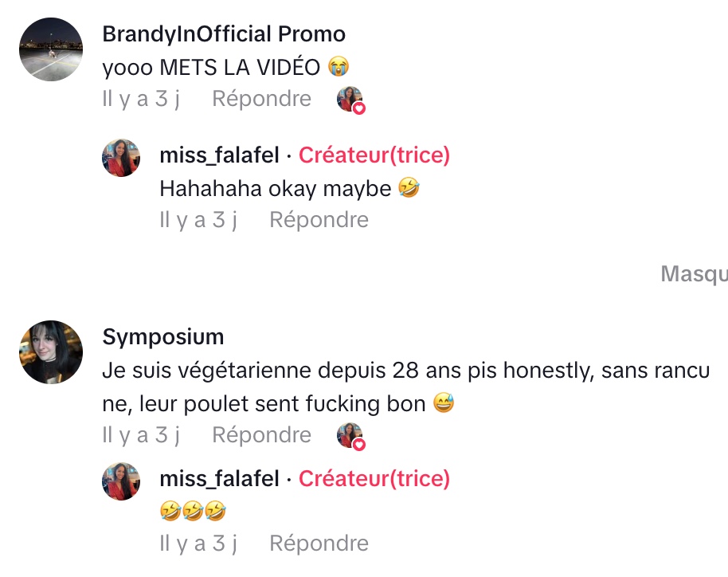Open BrandyInOfficial Promo's profile picture

pyautogui.click(x=51, y=49)
